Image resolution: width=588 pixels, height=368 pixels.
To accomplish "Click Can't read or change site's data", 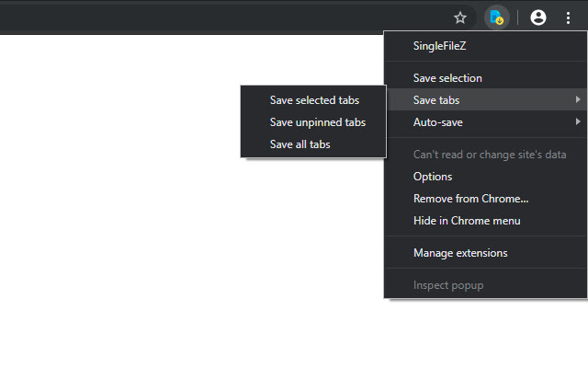I will pyautogui.click(x=489, y=155).
